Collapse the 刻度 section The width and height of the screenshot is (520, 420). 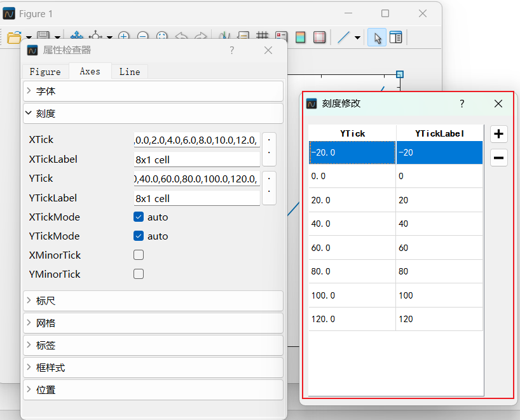coord(153,114)
